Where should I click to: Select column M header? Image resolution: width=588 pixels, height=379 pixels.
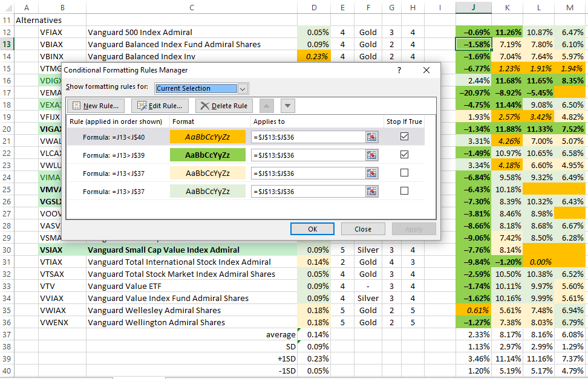[570, 7]
